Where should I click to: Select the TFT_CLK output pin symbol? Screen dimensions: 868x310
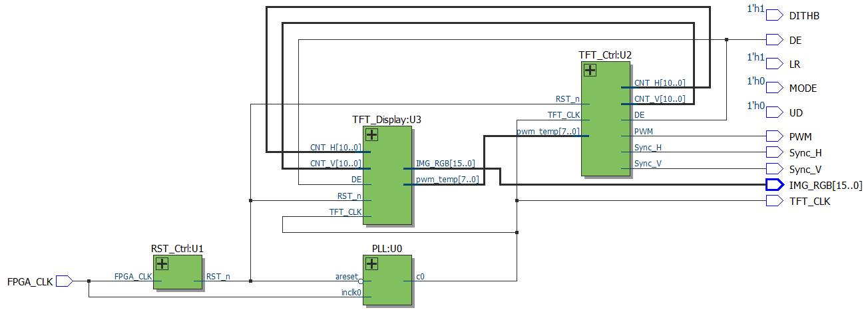[x=774, y=201]
